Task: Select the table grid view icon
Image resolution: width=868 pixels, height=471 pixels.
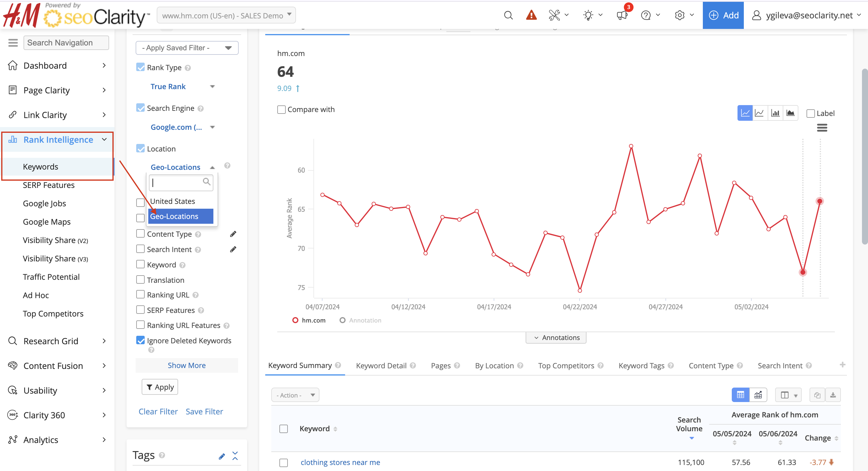Action: (740, 395)
